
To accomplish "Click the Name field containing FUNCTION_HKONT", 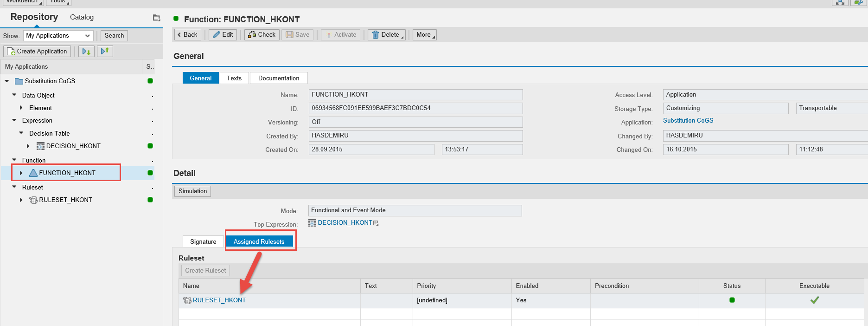I will pos(415,95).
